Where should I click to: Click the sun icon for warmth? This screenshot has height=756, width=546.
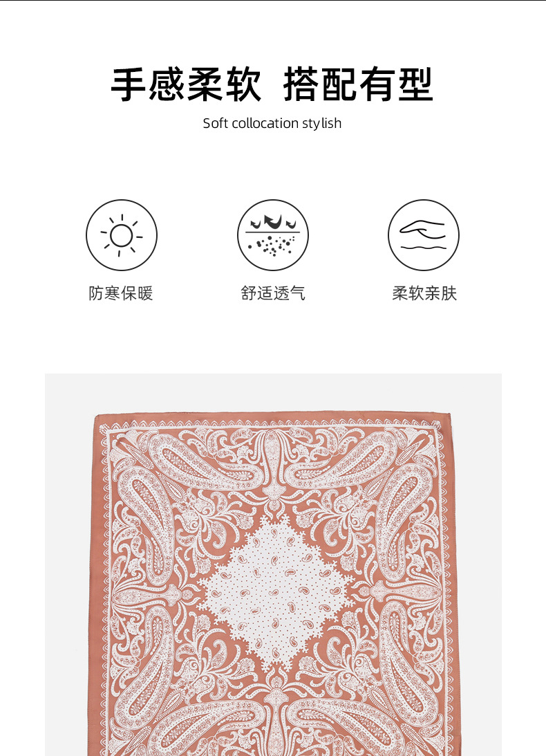122,235
